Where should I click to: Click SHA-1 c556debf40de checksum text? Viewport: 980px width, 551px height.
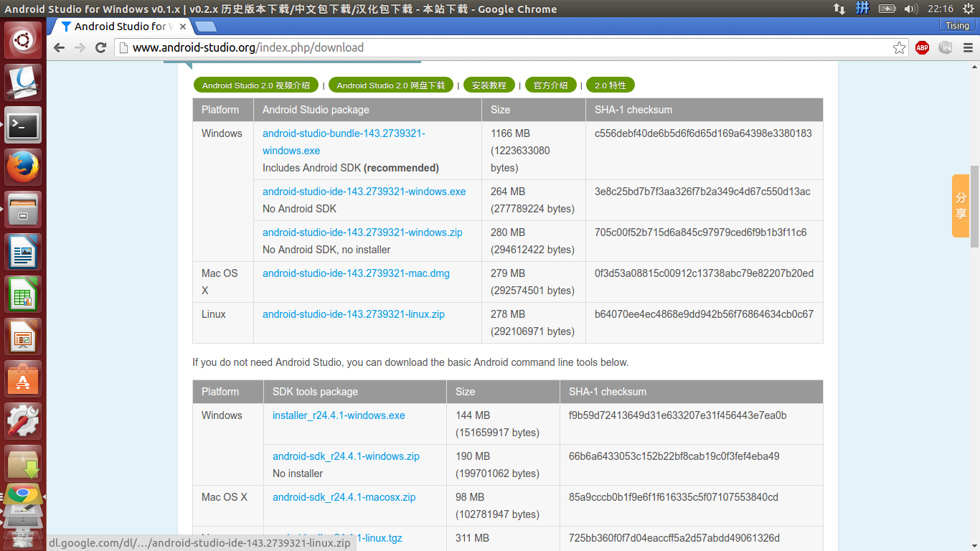[x=703, y=133]
